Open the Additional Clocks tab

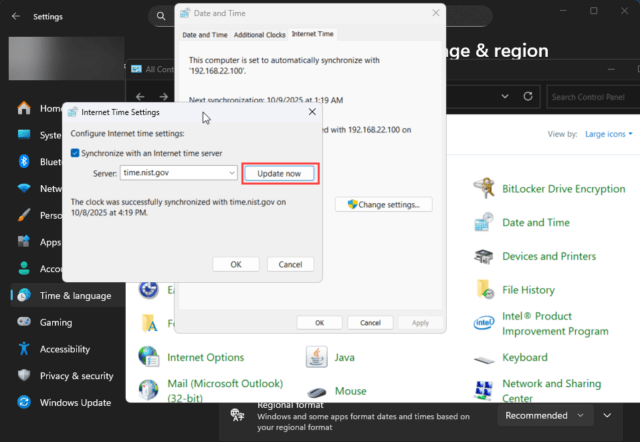260,35
